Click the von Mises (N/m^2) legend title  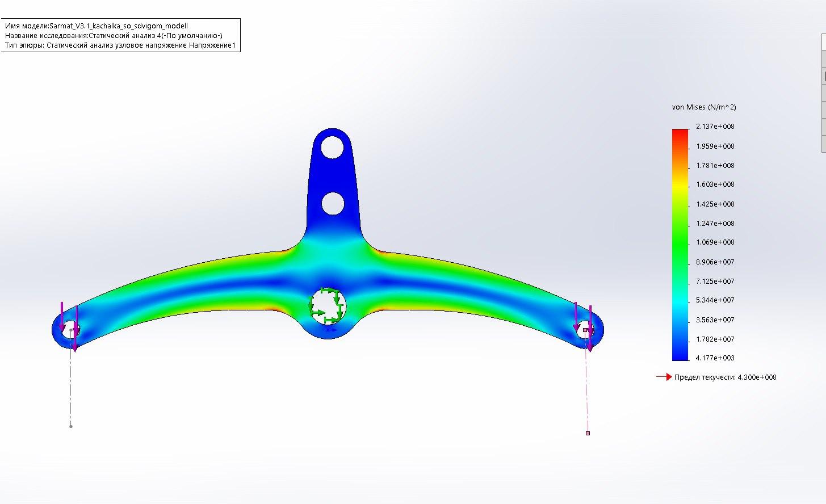tap(703, 107)
